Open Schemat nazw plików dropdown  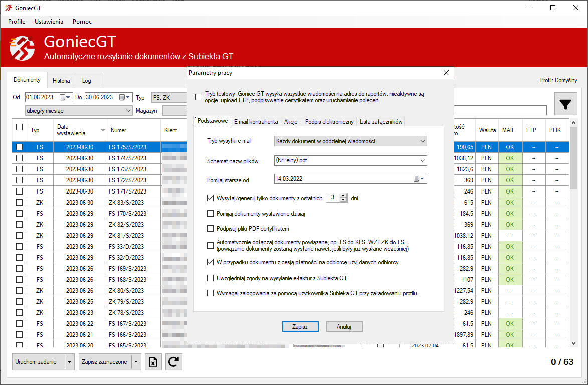coord(422,161)
